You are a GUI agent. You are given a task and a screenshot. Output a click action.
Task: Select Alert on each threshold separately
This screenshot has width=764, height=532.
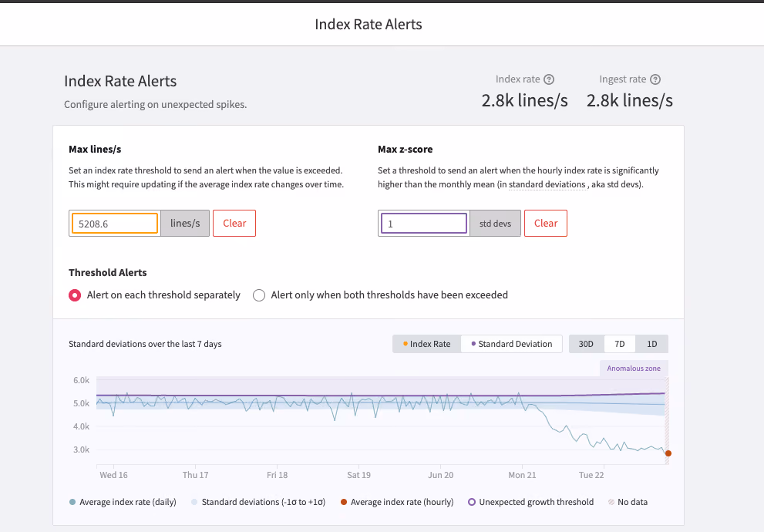(75, 295)
